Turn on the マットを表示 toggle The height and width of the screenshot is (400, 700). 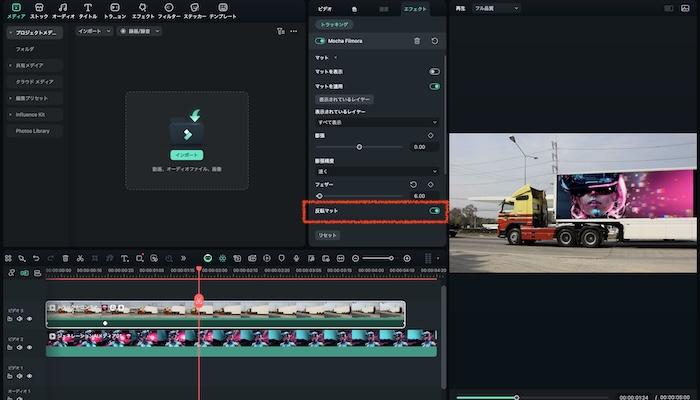pos(435,72)
